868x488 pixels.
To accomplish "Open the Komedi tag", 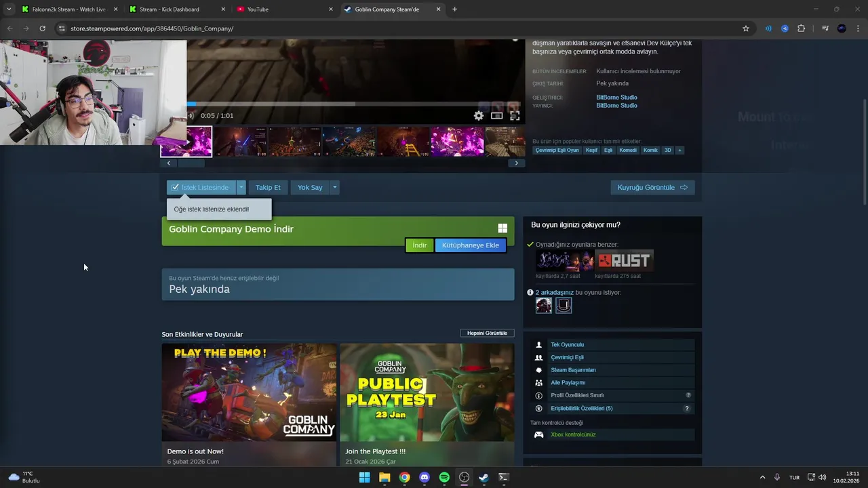I will [x=628, y=150].
